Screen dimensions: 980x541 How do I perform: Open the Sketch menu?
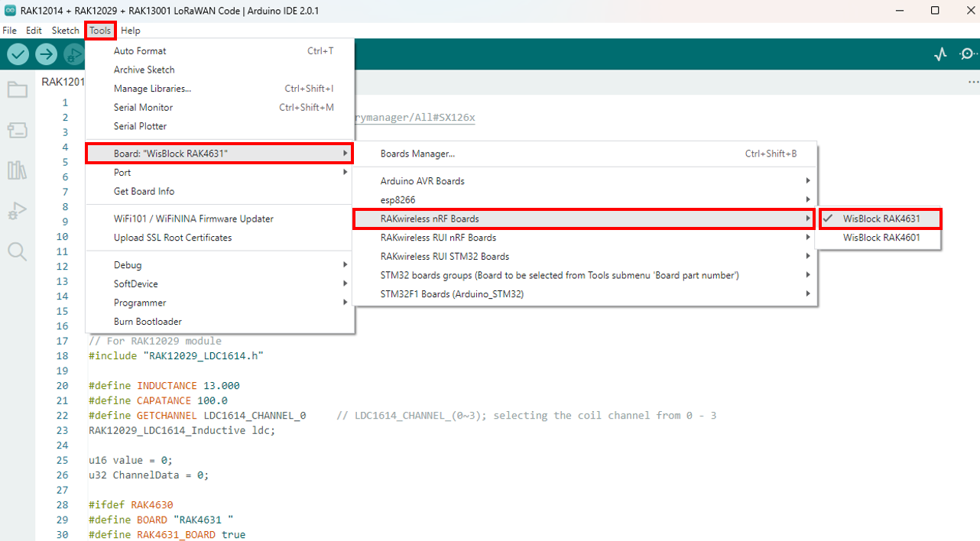[x=65, y=31]
